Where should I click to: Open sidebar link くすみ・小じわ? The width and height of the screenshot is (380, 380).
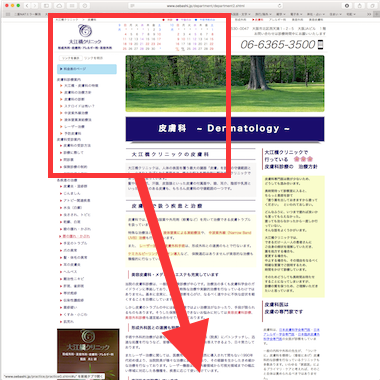click(75, 314)
